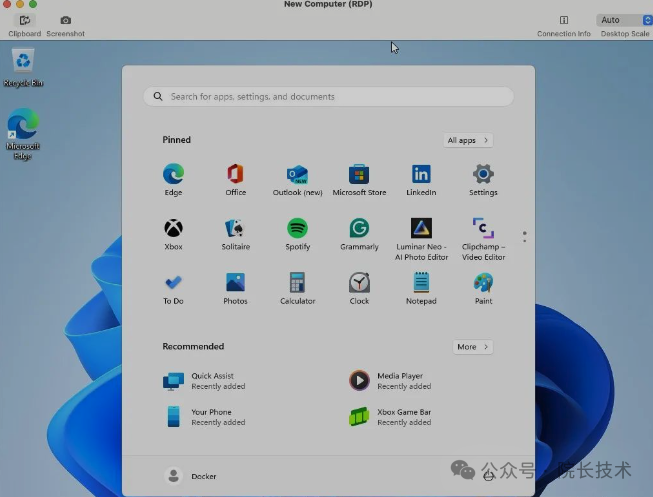Select the Recycle Bin desktop icon

pos(23,67)
